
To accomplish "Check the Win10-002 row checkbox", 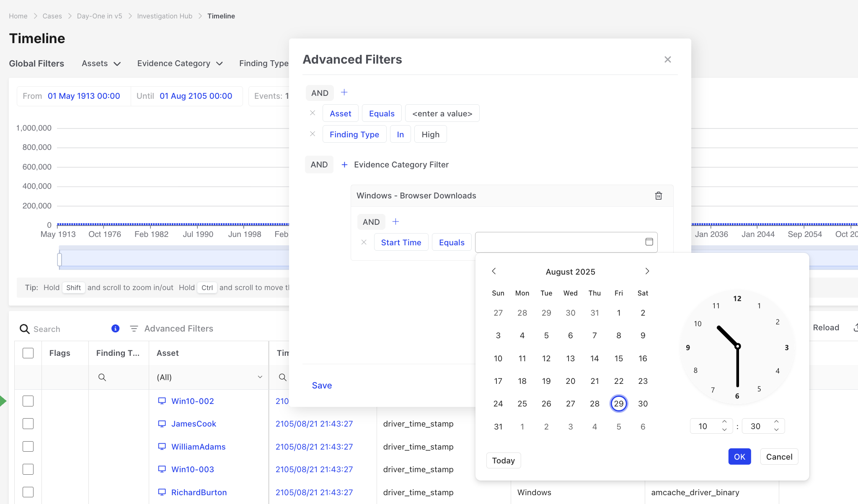I will (28, 401).
